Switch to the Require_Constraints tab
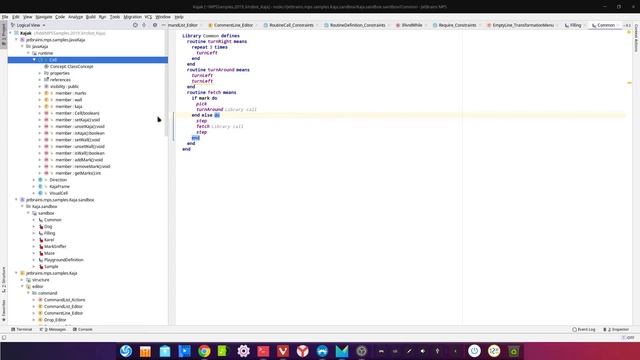 [x=457, y=25]
